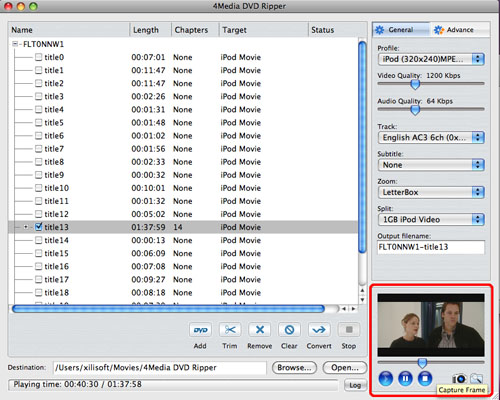
Task: Click the yellow minimize window button
Action: (x=21, y=6)
